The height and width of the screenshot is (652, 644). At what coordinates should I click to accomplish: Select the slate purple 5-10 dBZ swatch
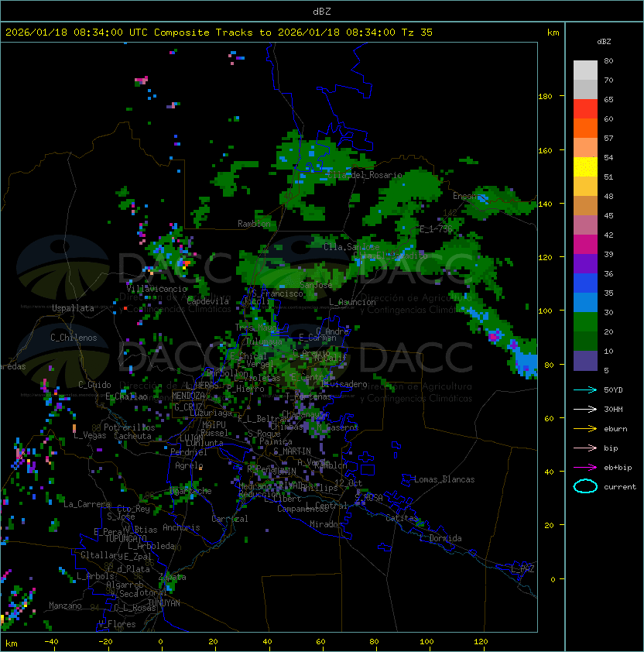pos(585,361)
